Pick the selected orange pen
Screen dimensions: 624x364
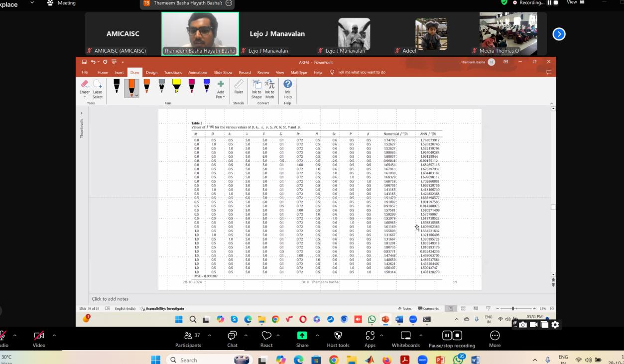click(131, 87)
